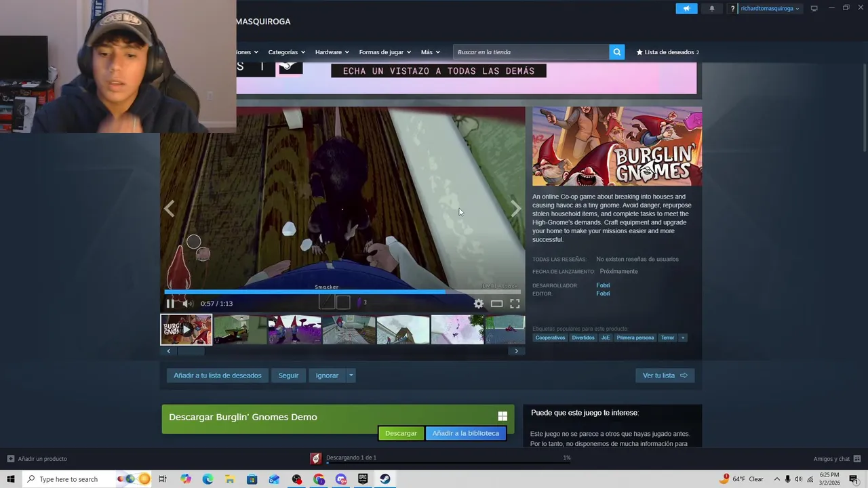Screen dimensions: 868x488
Task: Select the purple gnome screenshot thumbnail
Action: (294, 329)
